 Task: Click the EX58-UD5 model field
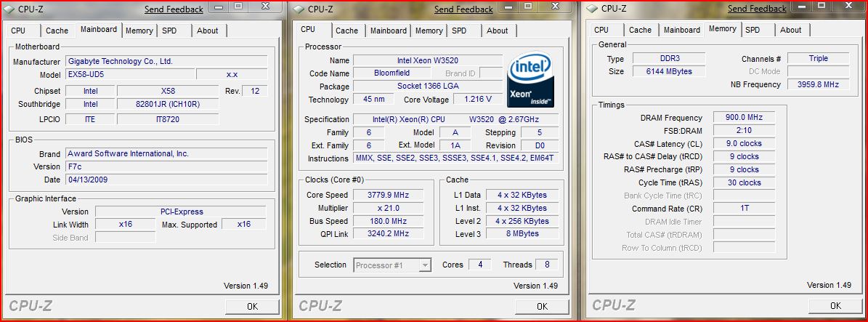130,74
